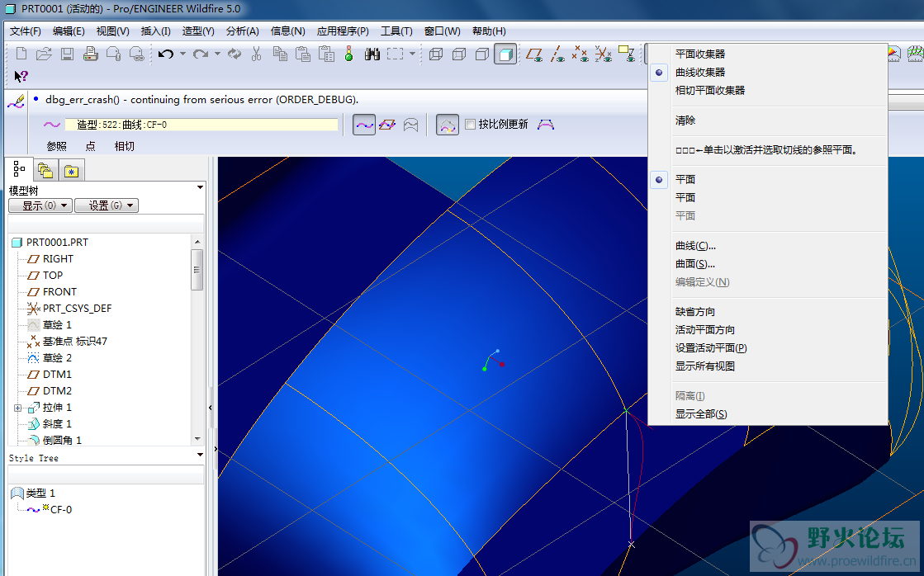924x576 pixels.
Task: Undo the last action
Action: 166,54
